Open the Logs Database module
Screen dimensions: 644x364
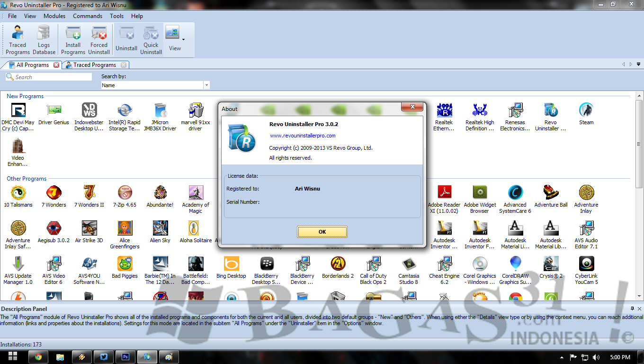pos(44,40)
